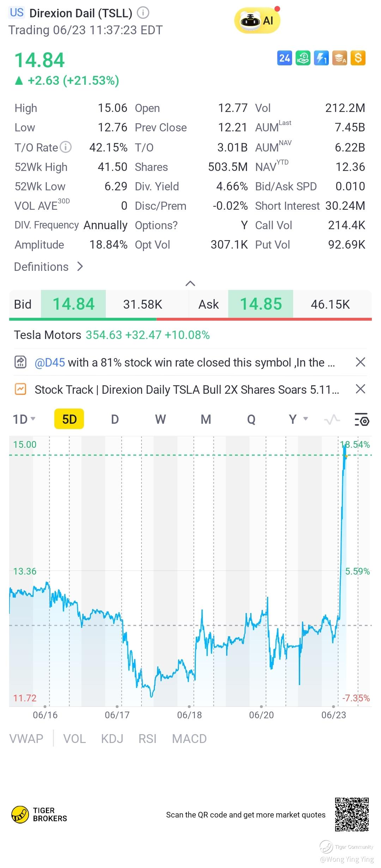Toggle the KDJ indicator
This screenshot has width=381, height=868.
pos(112,739)
